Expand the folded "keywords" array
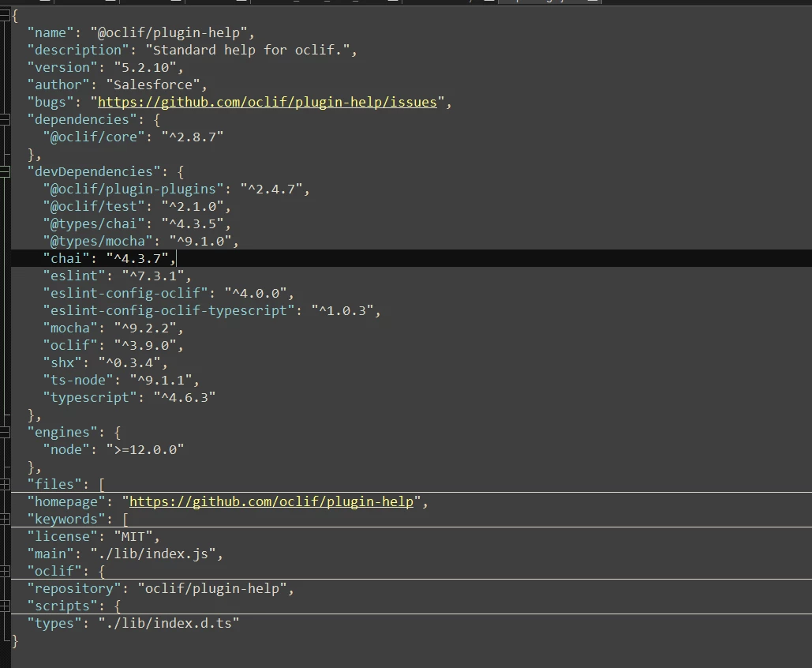The width and height of the screenshot is (812, 668). [5, 520]
